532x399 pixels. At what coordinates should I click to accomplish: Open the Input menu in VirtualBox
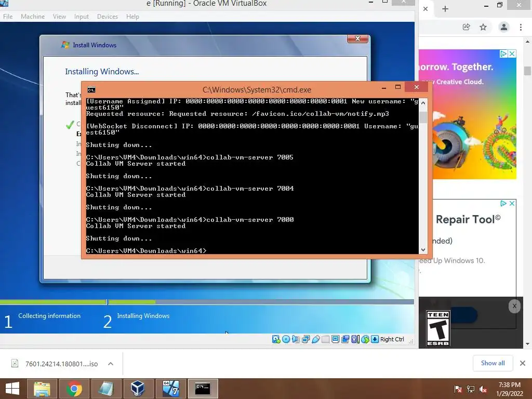82,16
